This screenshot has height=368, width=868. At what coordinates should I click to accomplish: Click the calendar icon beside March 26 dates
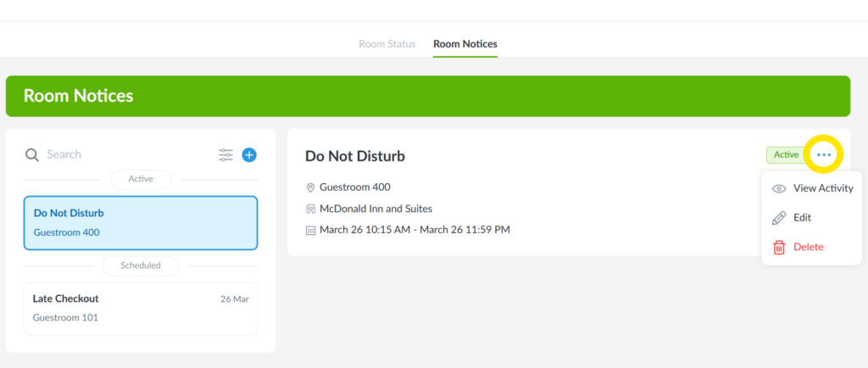(x=311, y=230)
